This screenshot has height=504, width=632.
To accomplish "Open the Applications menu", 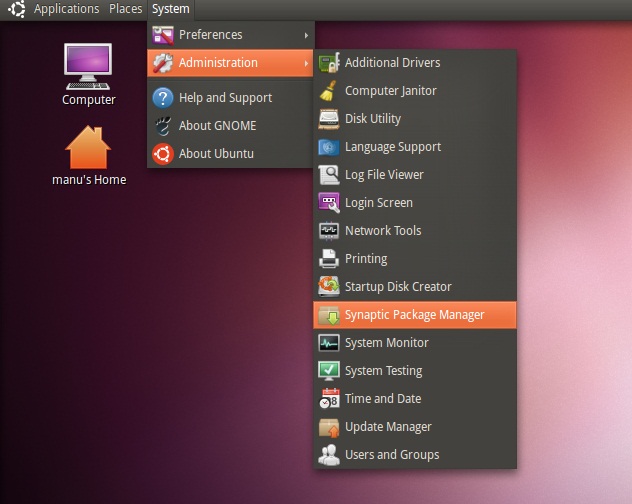I will (66, 9).
